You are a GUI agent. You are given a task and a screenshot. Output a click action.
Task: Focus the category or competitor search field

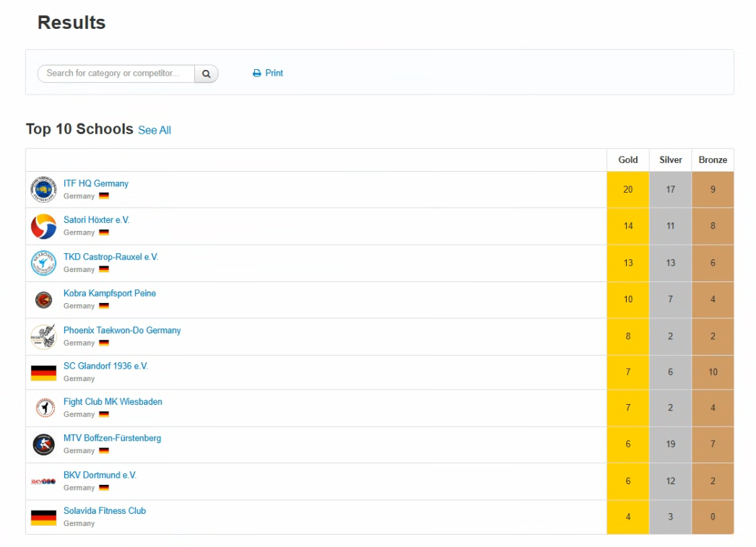coord(116,74)
